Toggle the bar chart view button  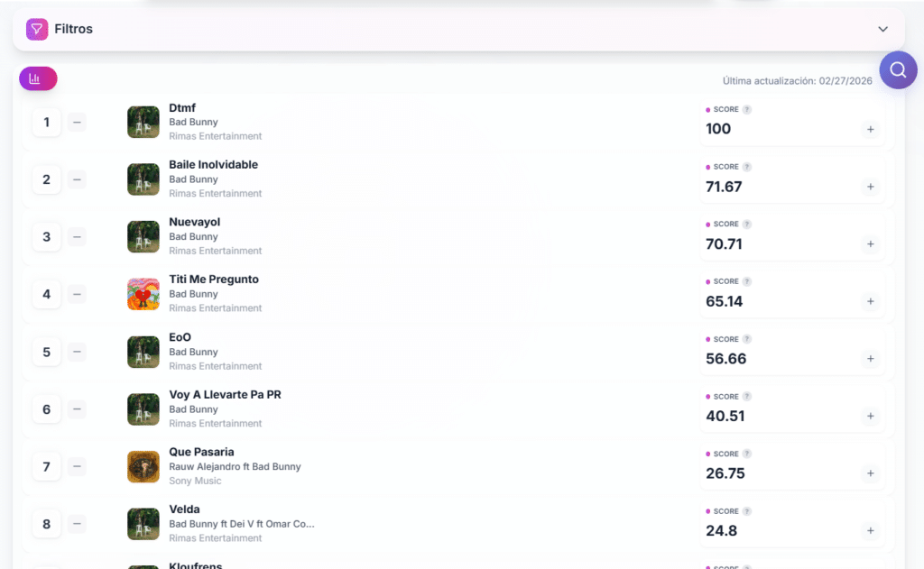[x=38, y=79]
